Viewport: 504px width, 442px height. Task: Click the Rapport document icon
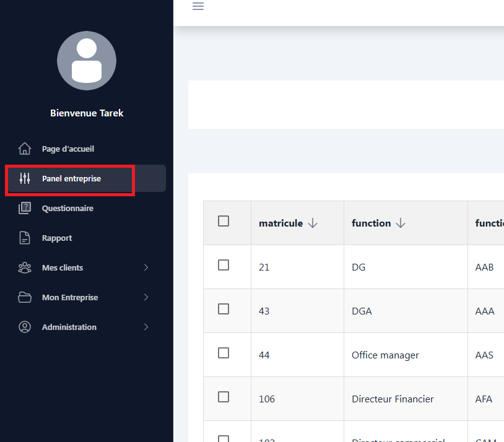[x=25, y=238]
